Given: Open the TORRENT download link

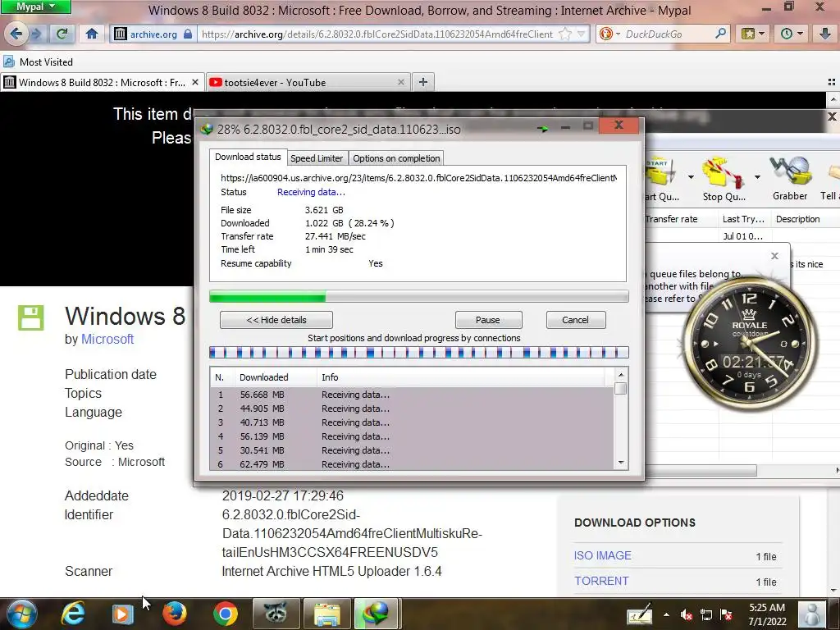Looking at the screenshot, I should pos(601,581).
